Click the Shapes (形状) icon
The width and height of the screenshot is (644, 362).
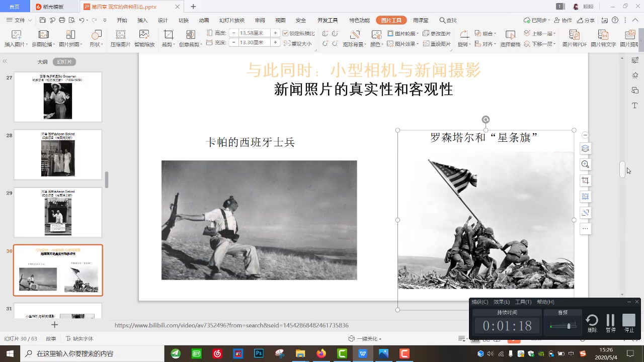click(96, 35)
